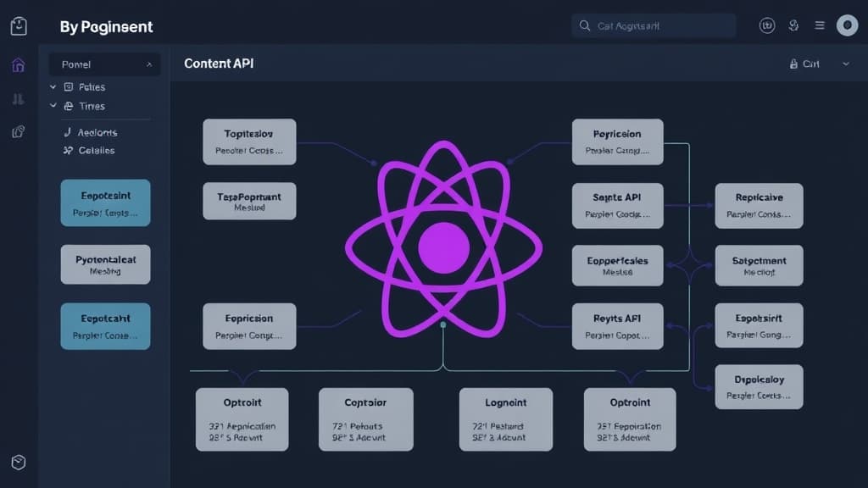Switch to the Content API tab
This screenshot has height=488, width=868.
218,63
